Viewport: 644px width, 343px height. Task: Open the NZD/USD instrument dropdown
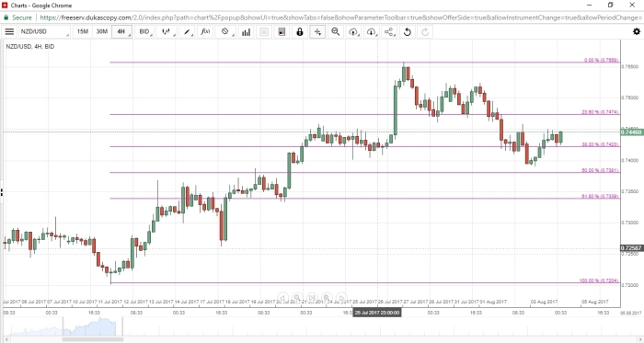(44, 31)
